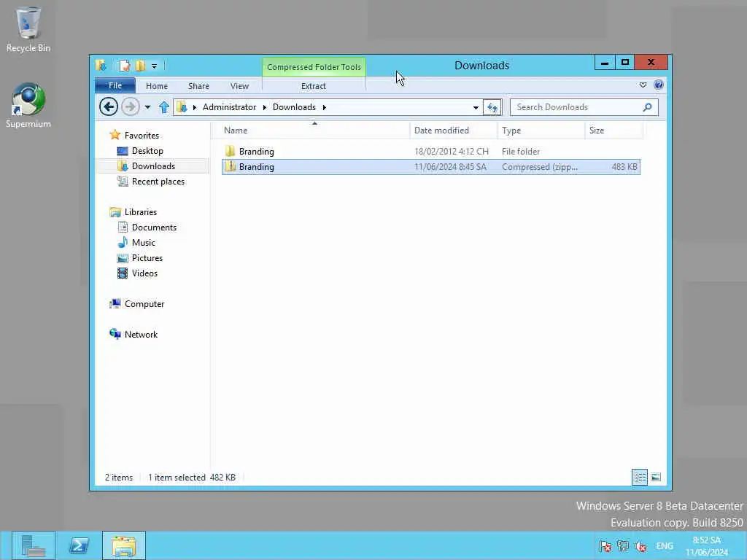Click the 11/06/2024 8:45 SA date cell
The image size is (747, 560).
pos(450,167)
